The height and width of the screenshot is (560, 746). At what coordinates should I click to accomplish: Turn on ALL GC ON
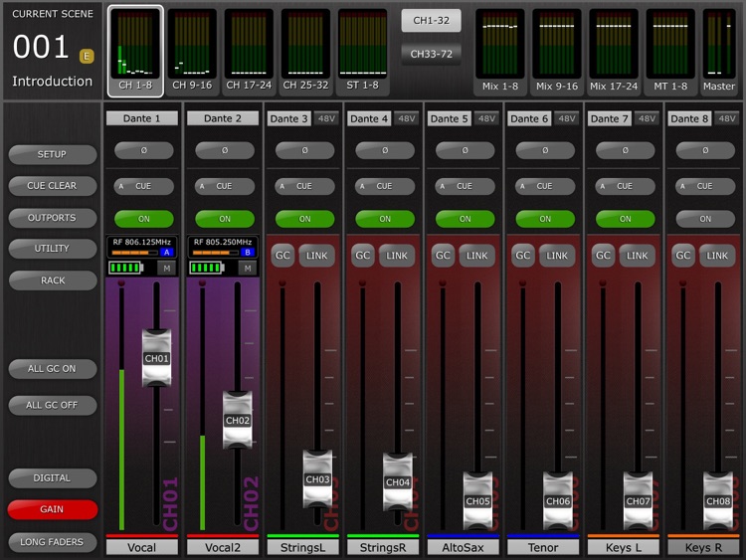(53, 369)
